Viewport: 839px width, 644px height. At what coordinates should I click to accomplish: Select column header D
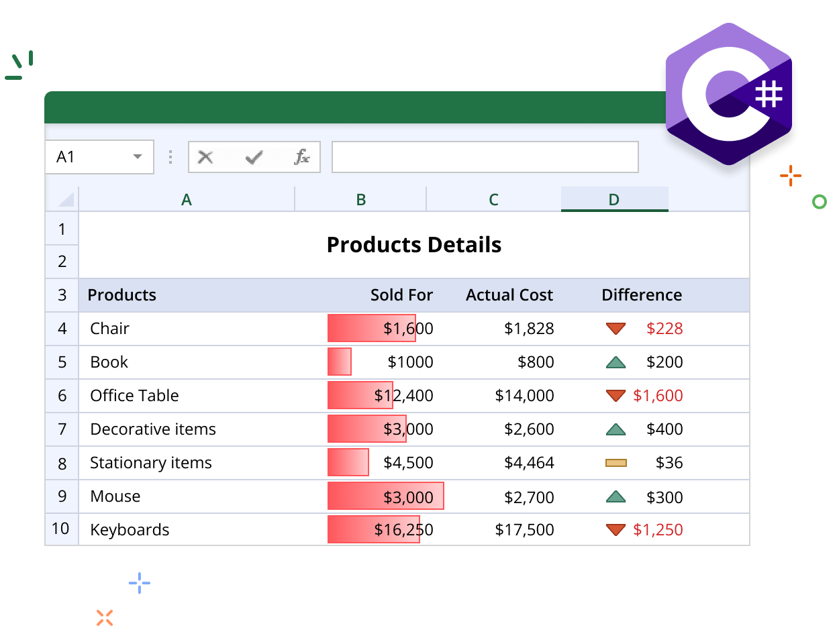[x=614, y=199]
